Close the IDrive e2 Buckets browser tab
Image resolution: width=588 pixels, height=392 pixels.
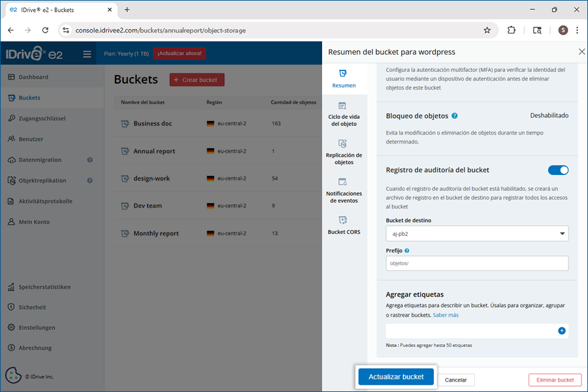point(110,10)
